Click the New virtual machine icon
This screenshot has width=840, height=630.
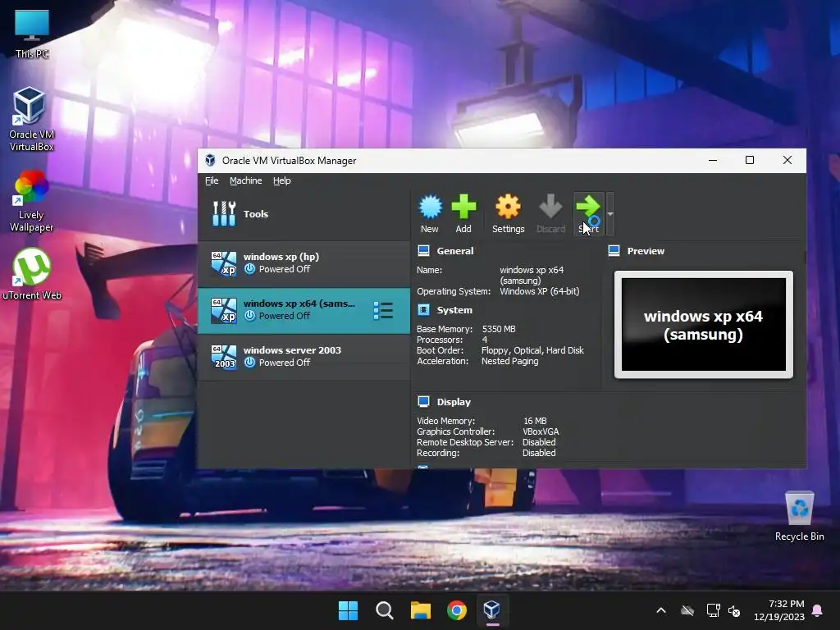point(430,208)
